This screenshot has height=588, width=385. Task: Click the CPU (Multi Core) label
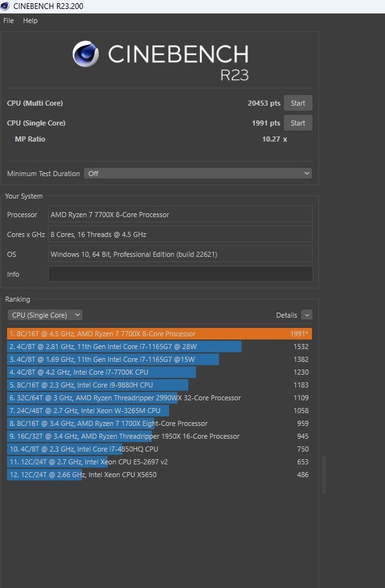pos(35,103)
